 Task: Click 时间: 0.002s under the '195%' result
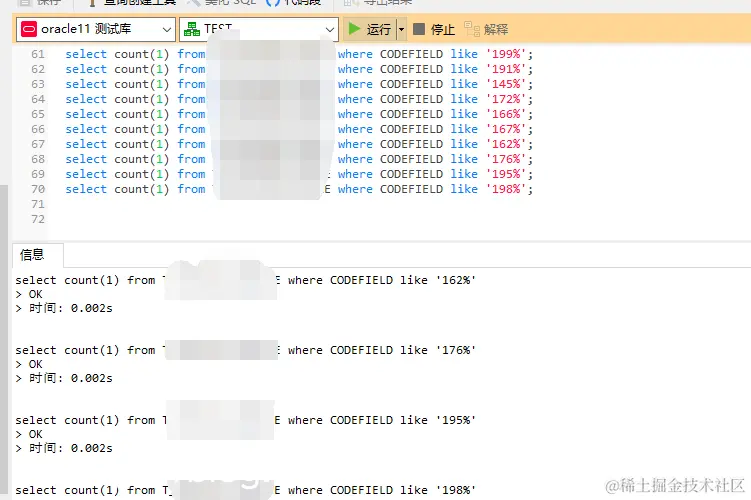click(64, 448)
